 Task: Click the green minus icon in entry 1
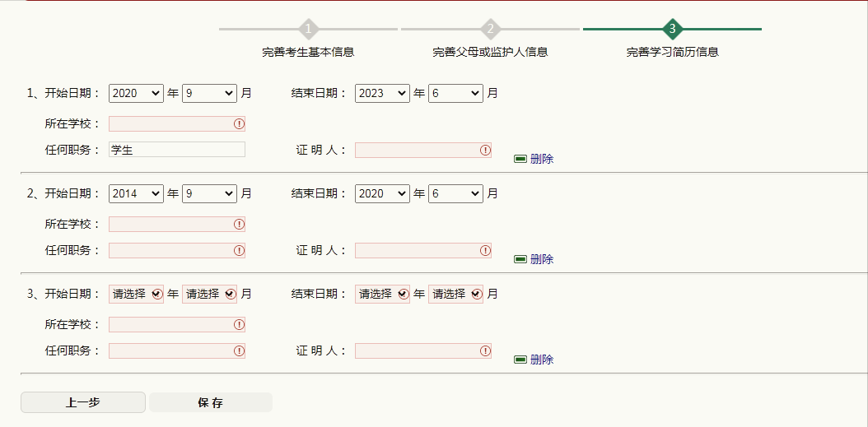(x=520, y=159)
